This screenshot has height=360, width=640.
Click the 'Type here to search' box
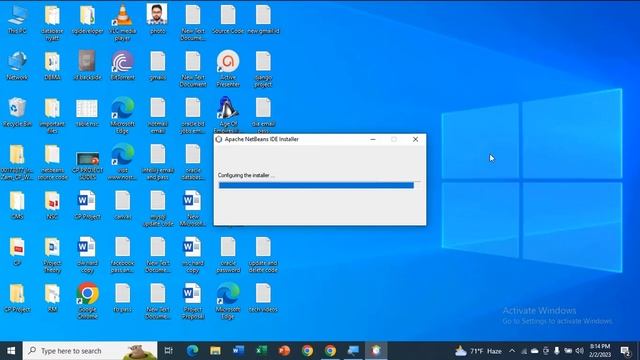[x=90, y=351]
